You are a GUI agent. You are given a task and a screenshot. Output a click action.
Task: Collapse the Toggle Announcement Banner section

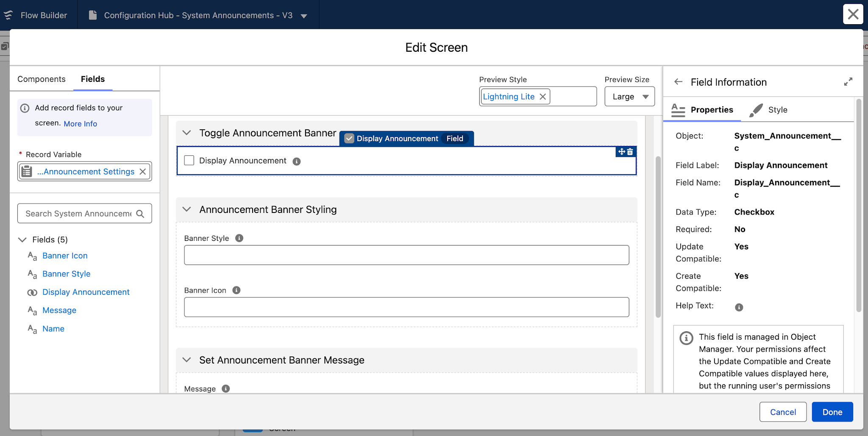tap(186, 133)
